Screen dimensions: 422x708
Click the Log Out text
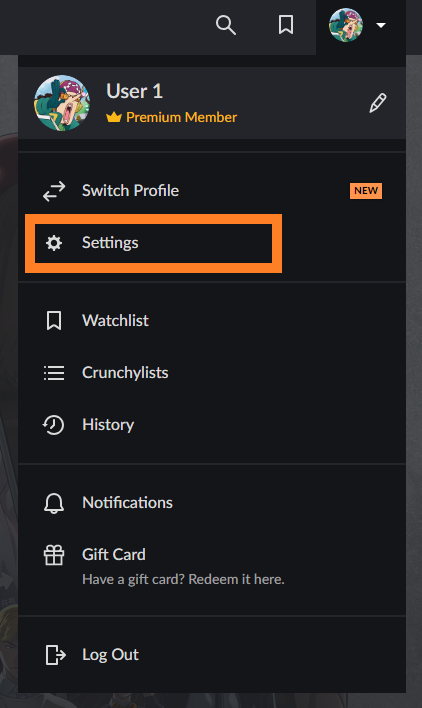(110, 655)
